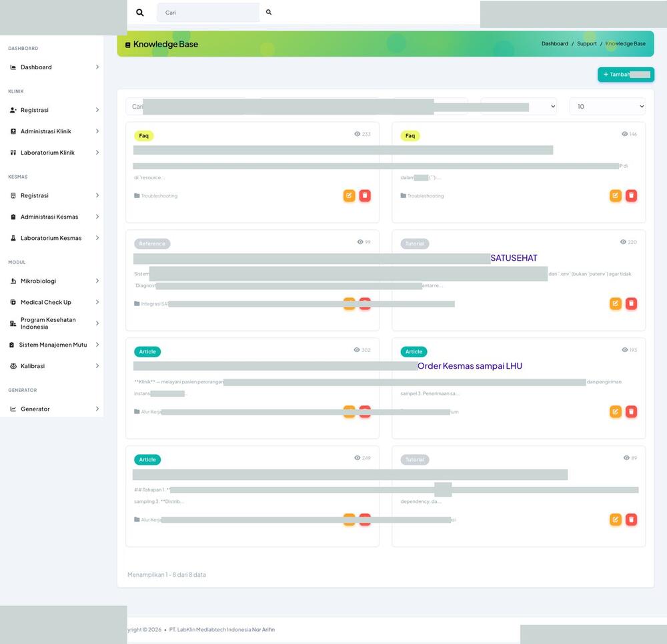Click the top Cari search input
The height and width of the screenshot is (644, 667).
[x=208, y=13]
